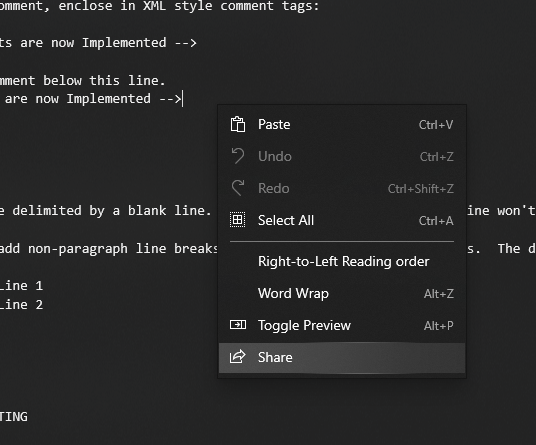Click the Toggle Preview panel icon

pos(238,325)
